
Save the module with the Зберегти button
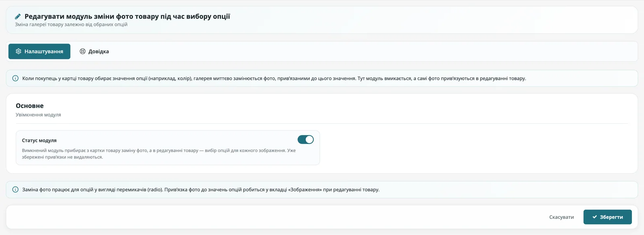point(608,217)
